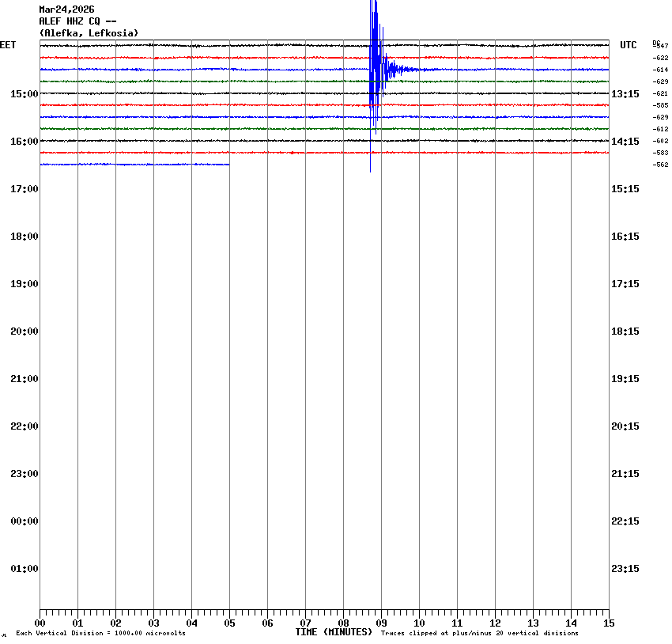Click the traces clipped footnote text
This screenshot has width=672, height=644.
(479, 633)
